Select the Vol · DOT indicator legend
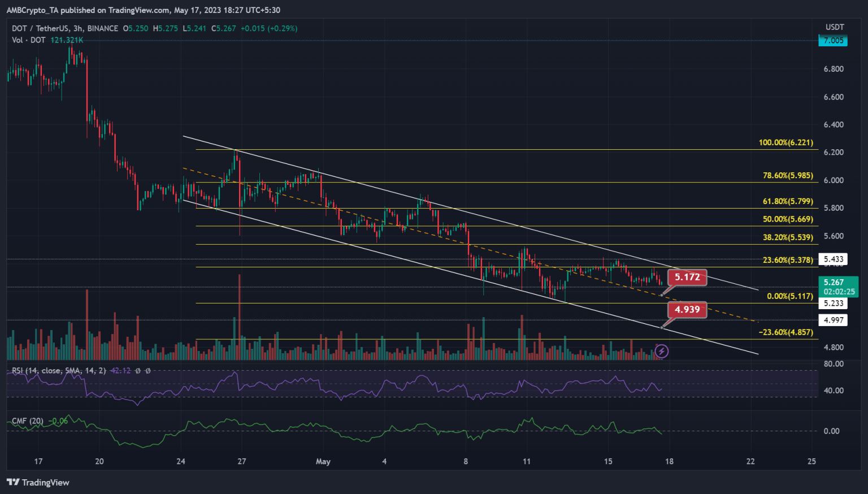Image resolution: width=868 pixels, height=494 pixels. pyautogui.click(x=29, y=40)
